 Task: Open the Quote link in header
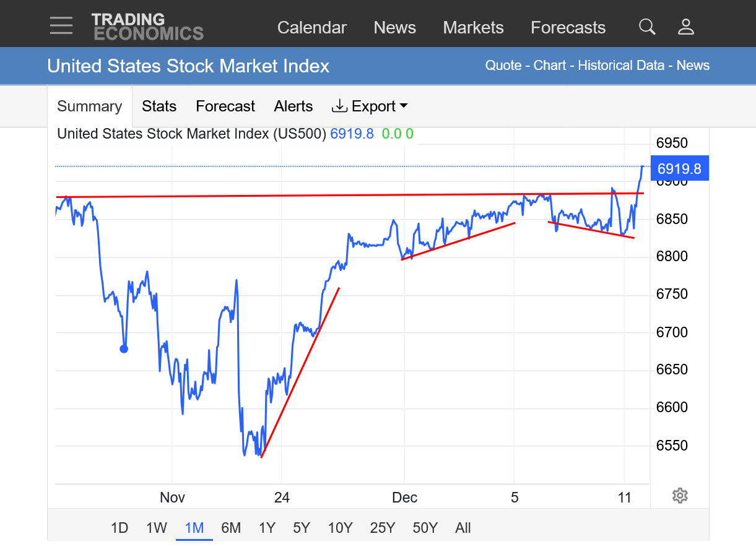(x=503, y=66)
